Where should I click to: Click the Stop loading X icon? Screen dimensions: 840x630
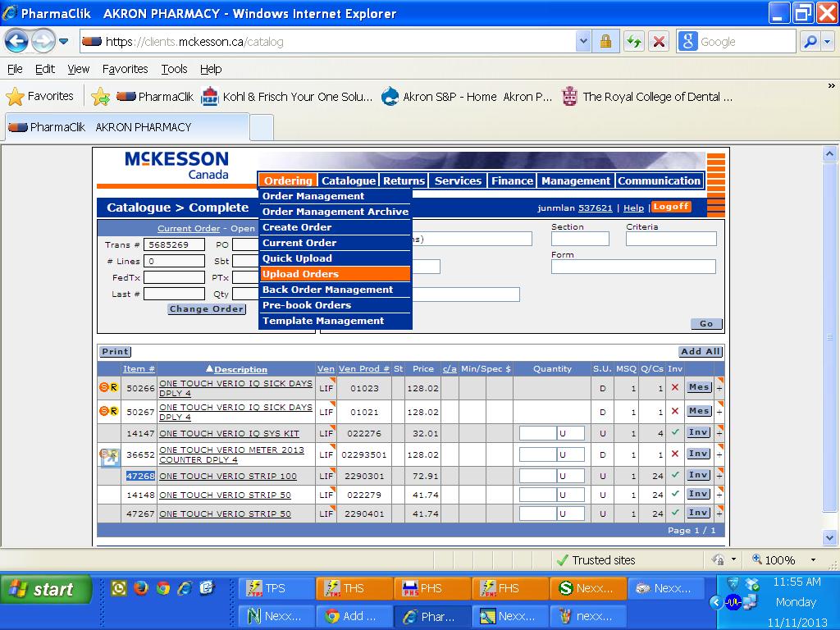coord(658,41)
